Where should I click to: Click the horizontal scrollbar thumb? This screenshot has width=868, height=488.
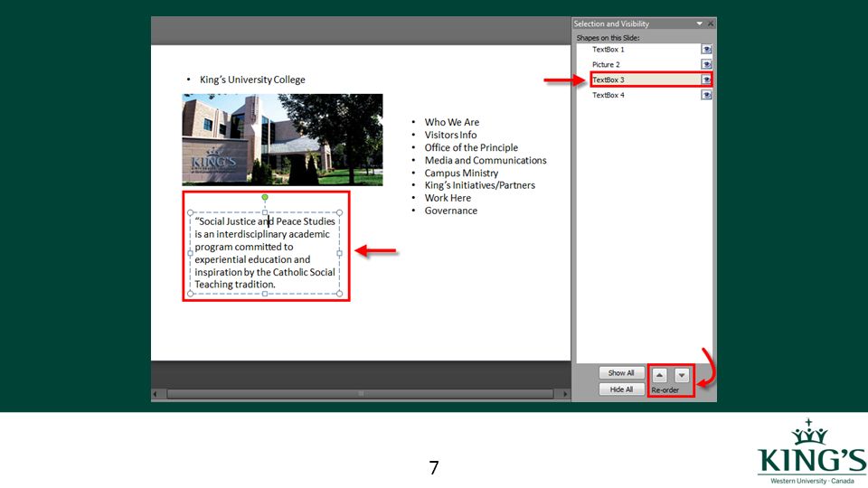(361, 393)
